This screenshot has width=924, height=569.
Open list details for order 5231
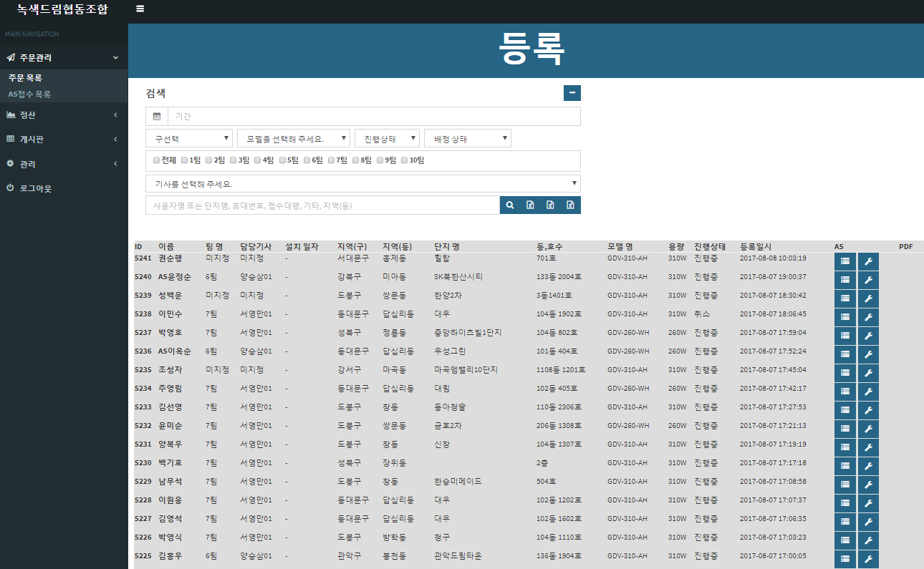pyautogui.click(x=845, y=447)
